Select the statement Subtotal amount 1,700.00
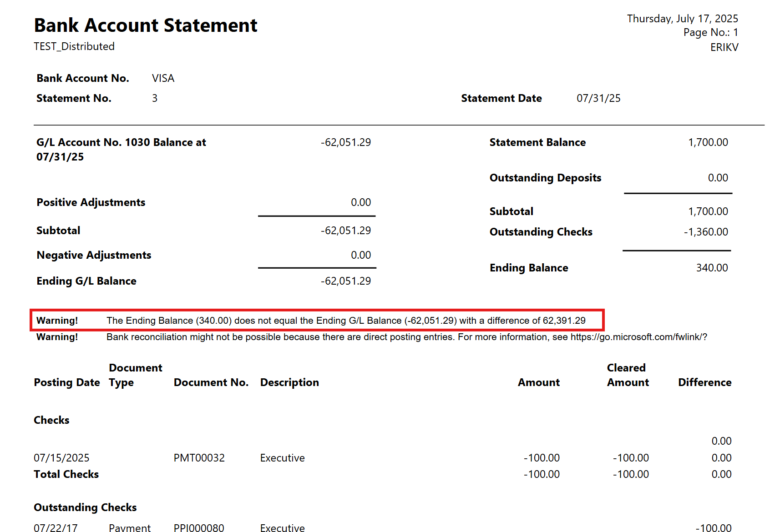The width and height of the screenshot is (780, 532). (x=708, y=211)
